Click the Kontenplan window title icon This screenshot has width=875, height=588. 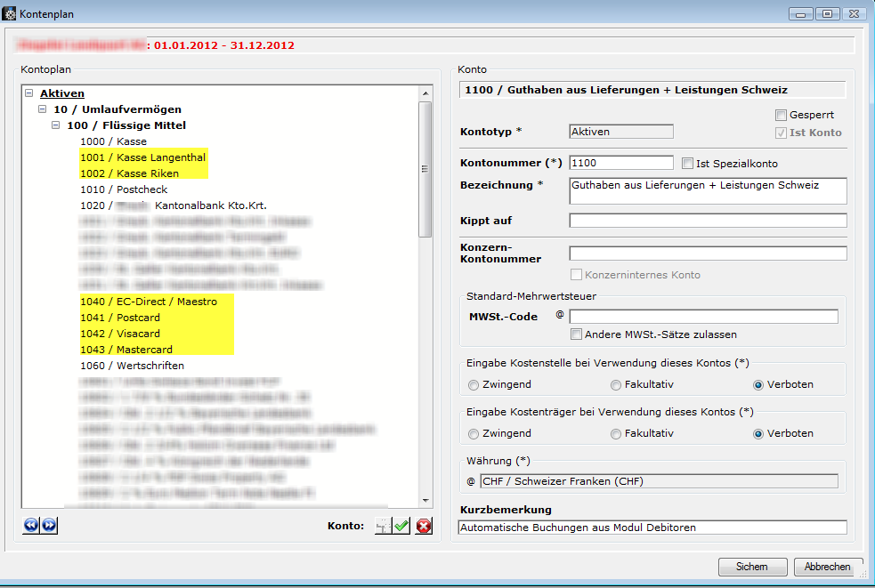[x=11, y=13]
